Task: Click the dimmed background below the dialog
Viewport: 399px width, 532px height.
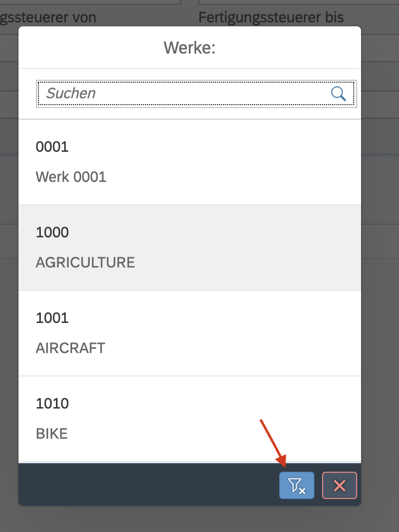Action: (x=195, y=519)
